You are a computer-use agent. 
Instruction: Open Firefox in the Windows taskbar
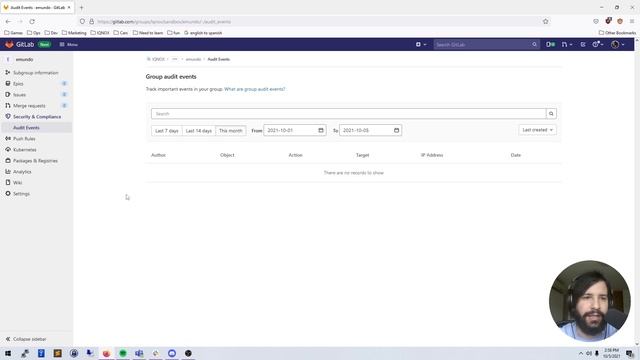(107, 353)
